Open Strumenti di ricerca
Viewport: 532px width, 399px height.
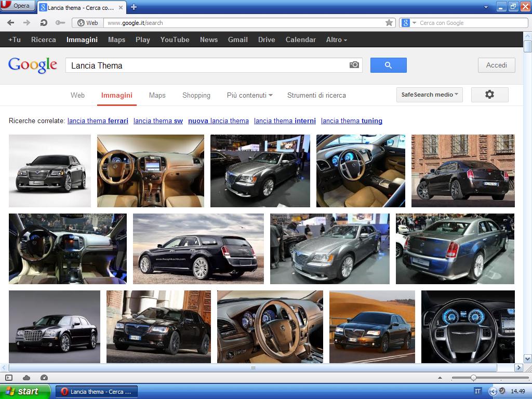pos(316,96)
